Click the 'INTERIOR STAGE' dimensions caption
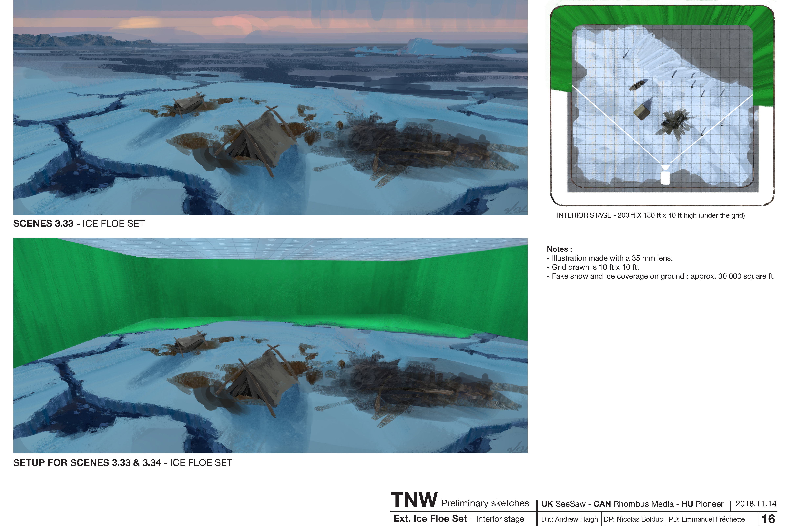The image size is (792, 532). coord(650,215)
